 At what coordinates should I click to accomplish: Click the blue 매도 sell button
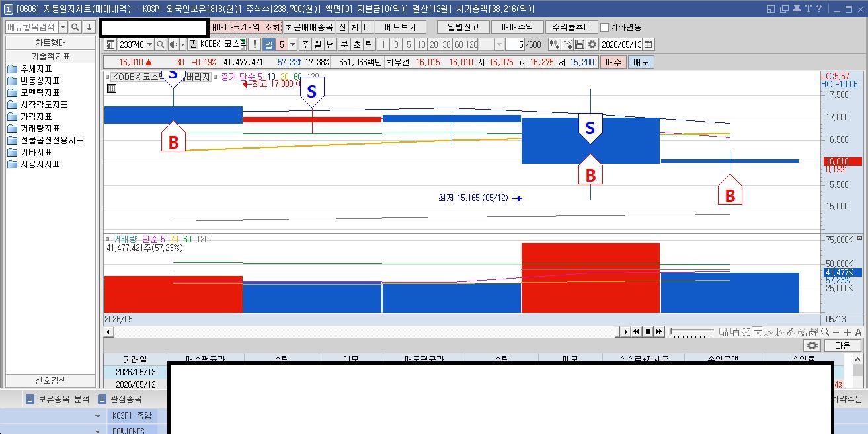tap(641, 62)
